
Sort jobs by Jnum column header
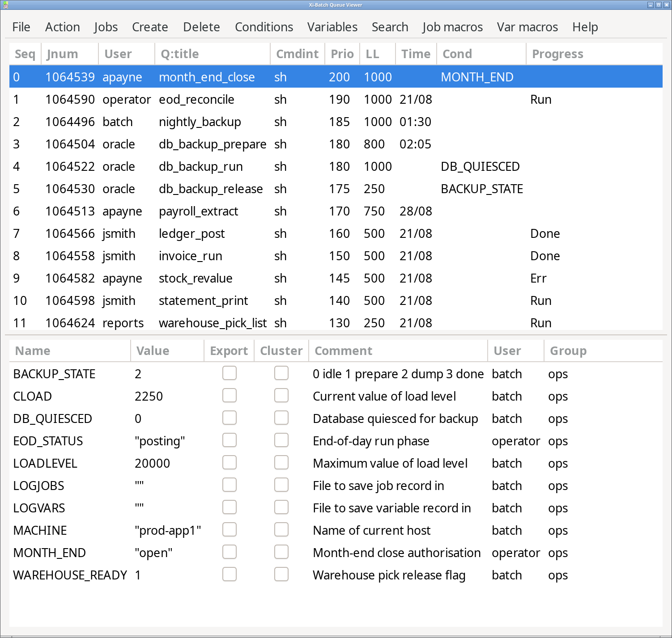coord(70,54)
